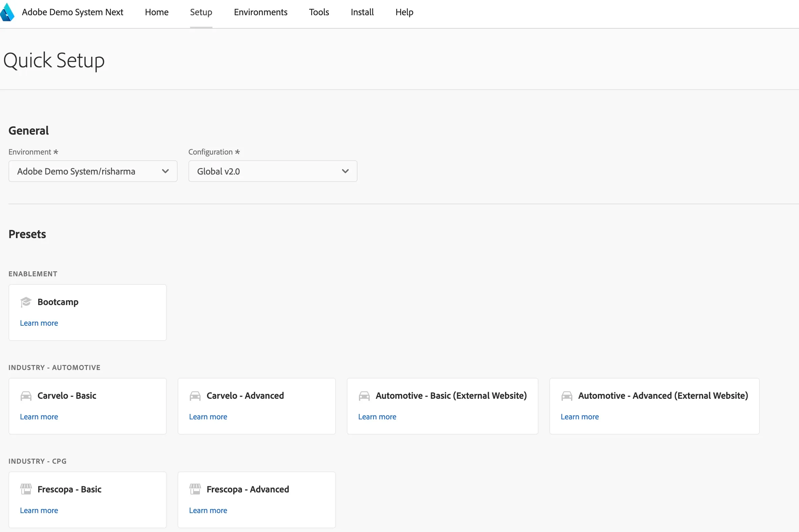Open the Environment dropdown
The width and height of the screenshot is (799, 532).
(93, 171)
